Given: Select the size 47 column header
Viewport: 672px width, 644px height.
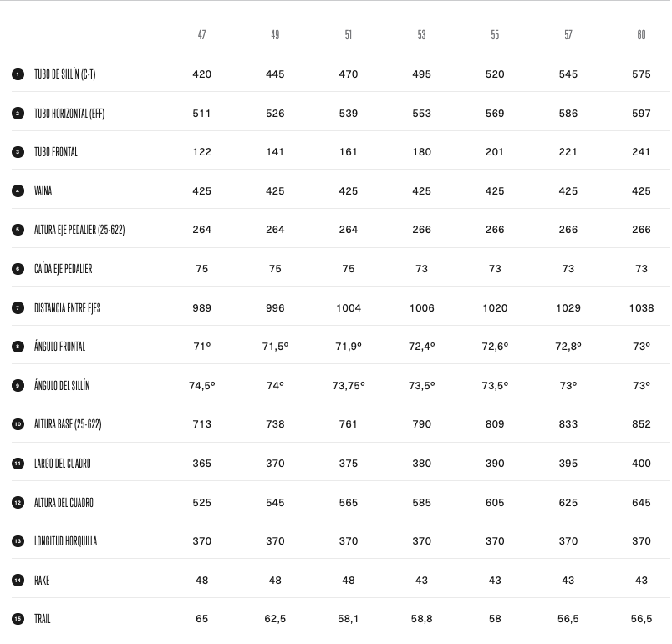Looking at the screenshot, I should click(x=201, y=35).
